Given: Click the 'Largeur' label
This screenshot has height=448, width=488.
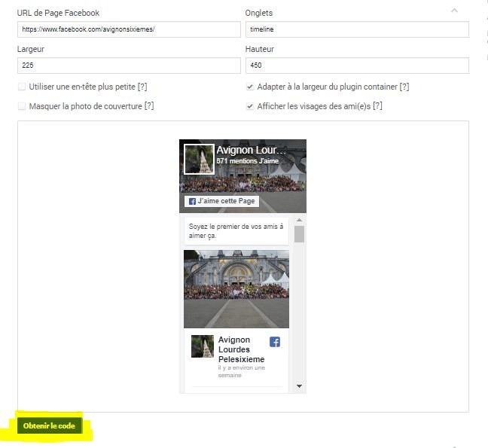Looking at the screenshot, I should (x=30, y=49).
